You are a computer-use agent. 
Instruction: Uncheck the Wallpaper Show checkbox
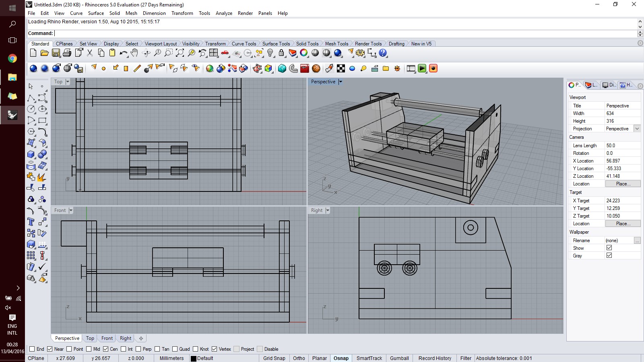(609, 248)
